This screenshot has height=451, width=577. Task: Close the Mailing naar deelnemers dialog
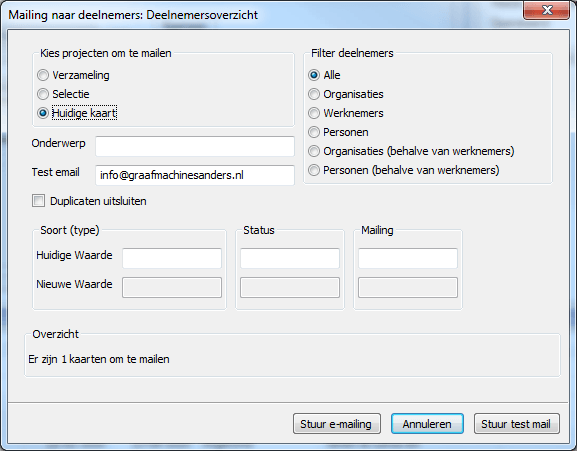point(546,10)
